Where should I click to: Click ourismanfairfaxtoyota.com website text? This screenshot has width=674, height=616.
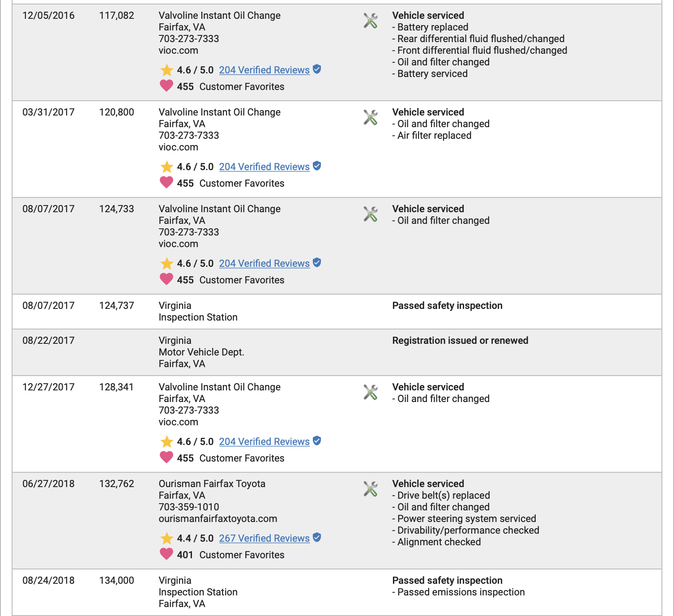(x=218, y=519)
